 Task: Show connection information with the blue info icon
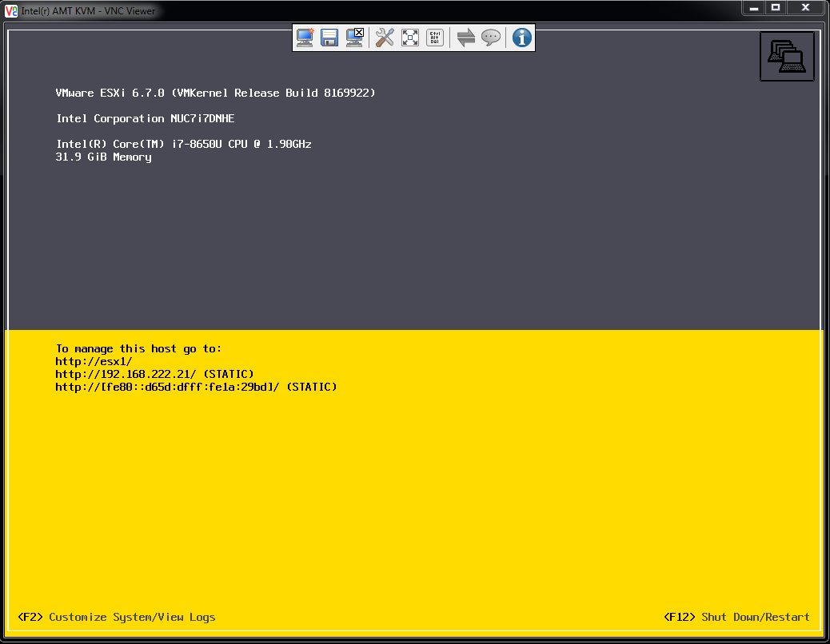522,38
